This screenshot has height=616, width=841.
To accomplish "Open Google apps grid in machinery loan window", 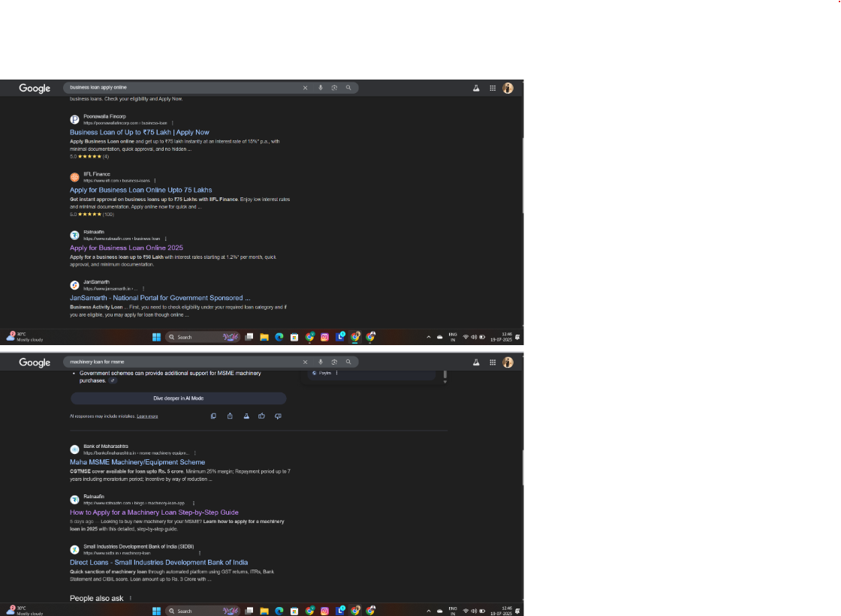I will [x=493, y=363].
